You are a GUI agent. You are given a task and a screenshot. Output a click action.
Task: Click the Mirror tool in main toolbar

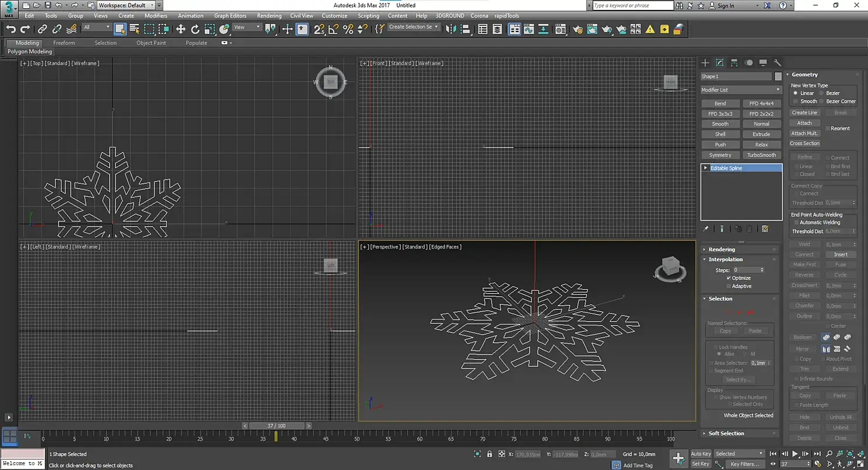[x=450, y=29]
